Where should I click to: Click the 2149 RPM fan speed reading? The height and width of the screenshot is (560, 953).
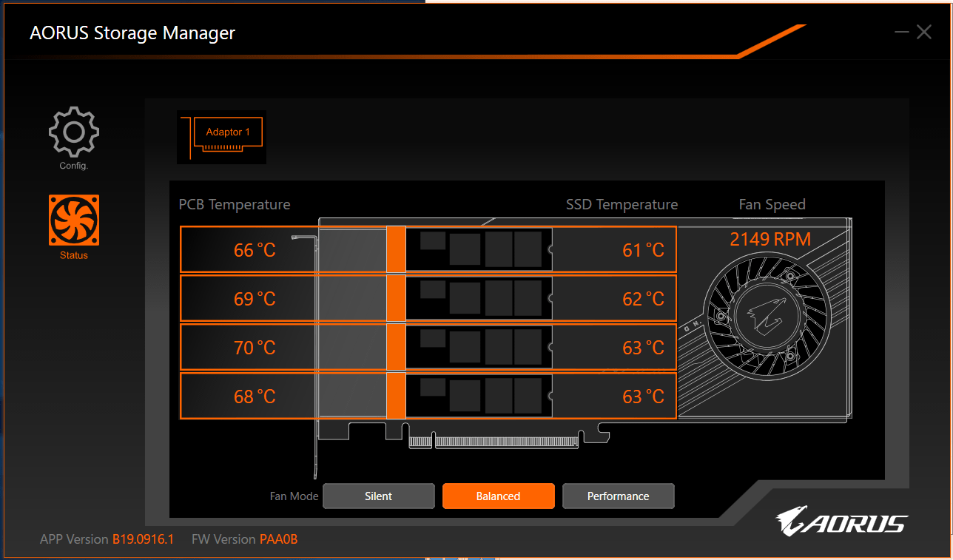[770, 240]
